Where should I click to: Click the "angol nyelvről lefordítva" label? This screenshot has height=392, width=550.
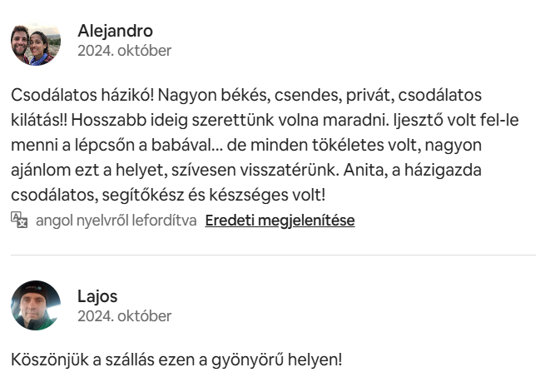[x=116, y=221]
